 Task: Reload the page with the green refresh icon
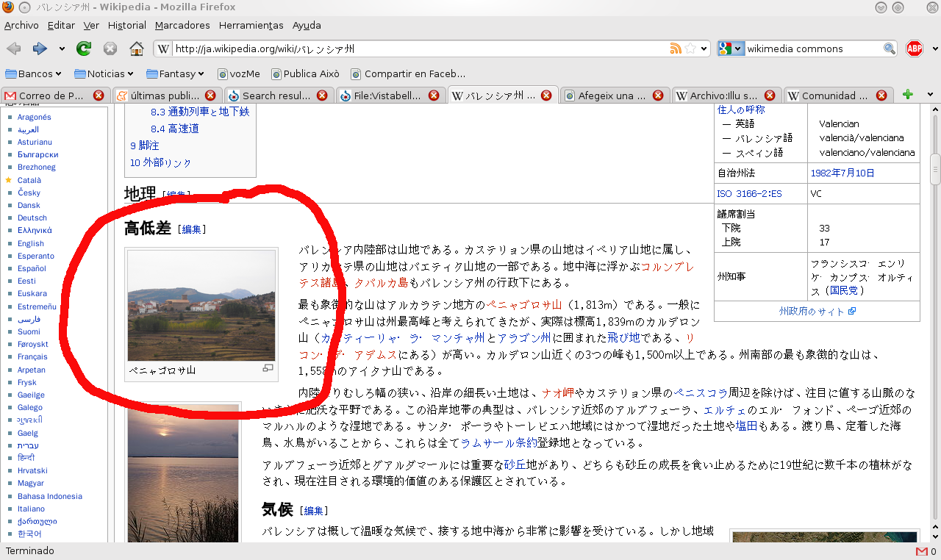[84, 49]
